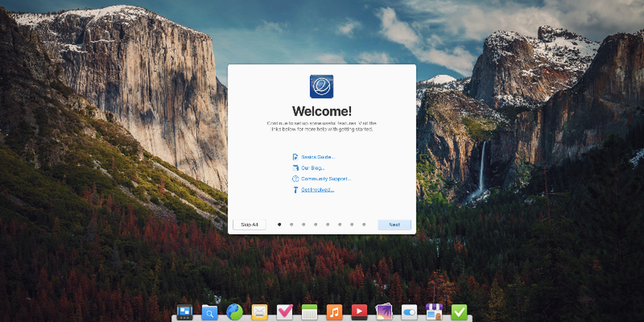Visit the Our Blog link

[313, 168]
